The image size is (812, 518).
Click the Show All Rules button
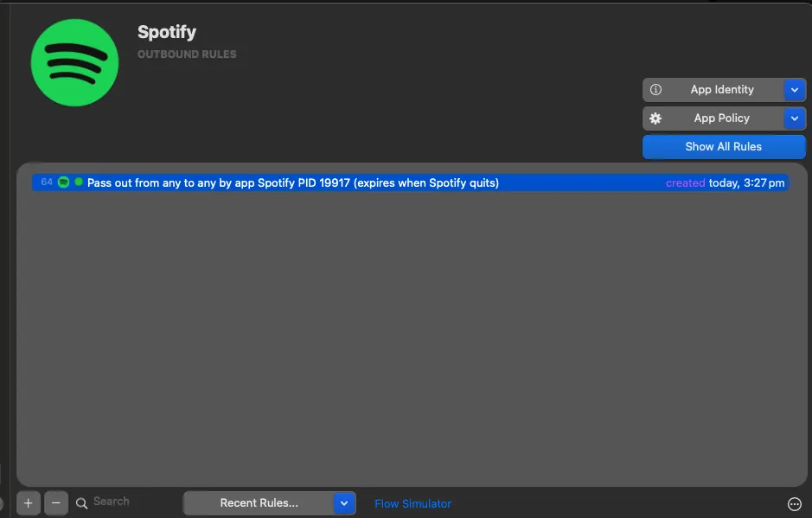click(x=724, y=147)
